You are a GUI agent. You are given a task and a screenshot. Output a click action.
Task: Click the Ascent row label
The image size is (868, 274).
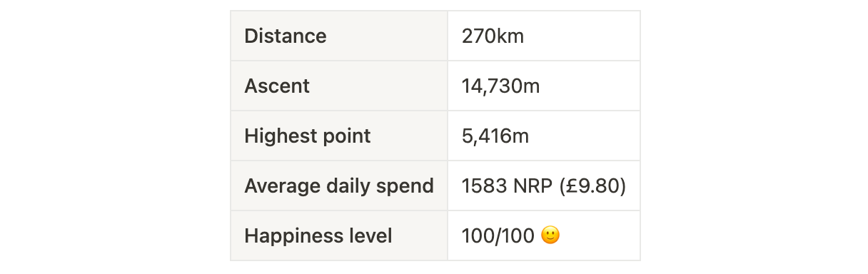(x=277, y=86)
